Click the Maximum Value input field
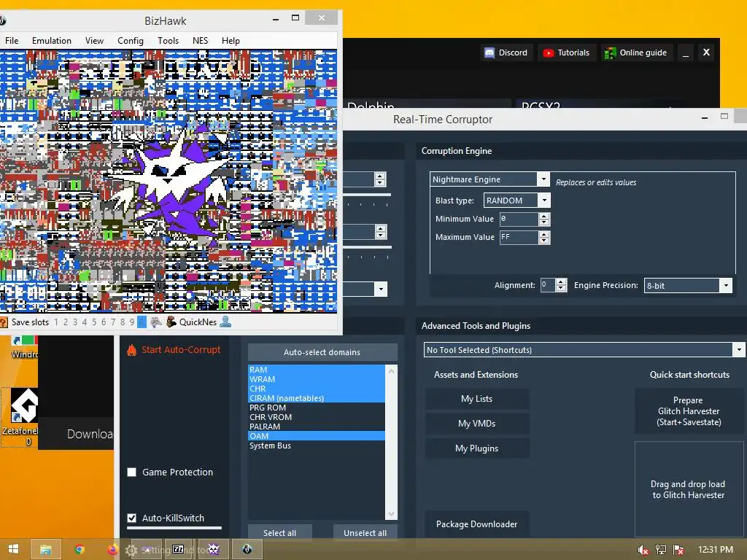 tap(519, 237)
